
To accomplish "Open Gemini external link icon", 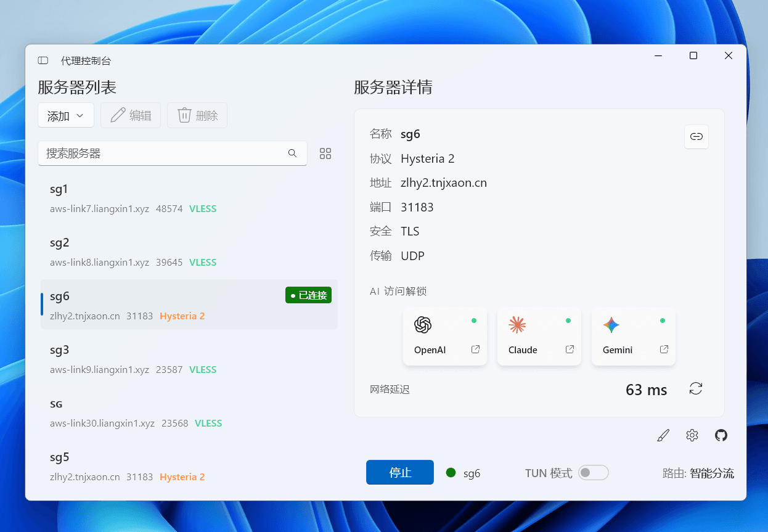I will point(664,350).
